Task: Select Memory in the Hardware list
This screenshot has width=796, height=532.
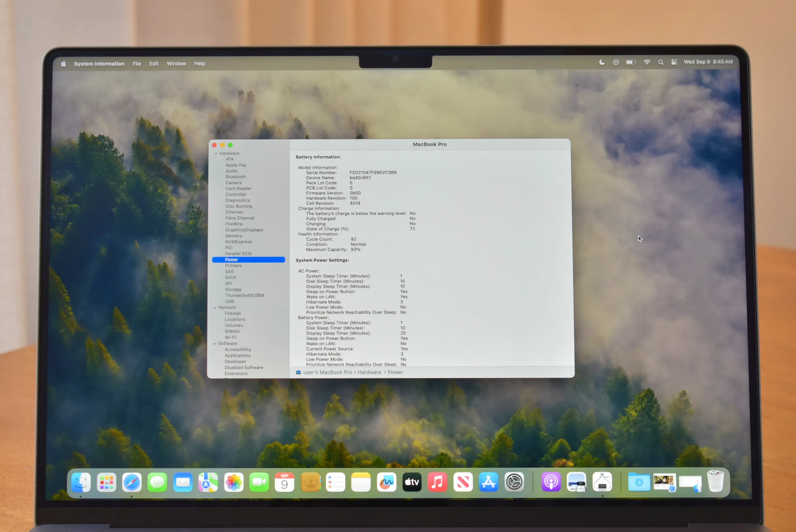Action: pos(234,236)
